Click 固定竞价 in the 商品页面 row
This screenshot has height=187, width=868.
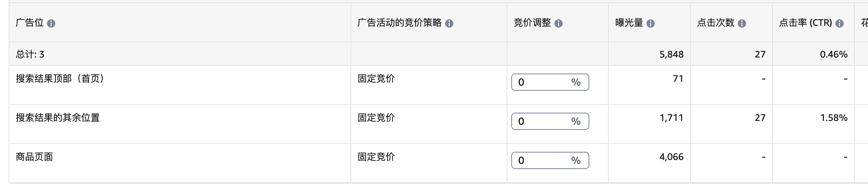point(376,157)
